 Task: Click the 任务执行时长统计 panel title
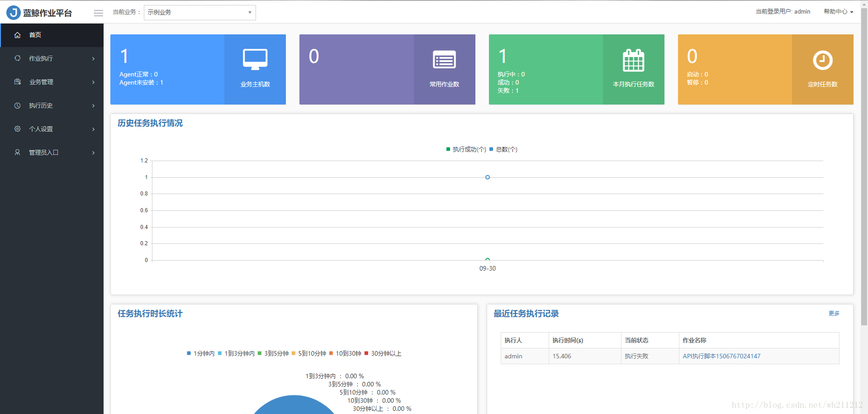click(150, 314)
